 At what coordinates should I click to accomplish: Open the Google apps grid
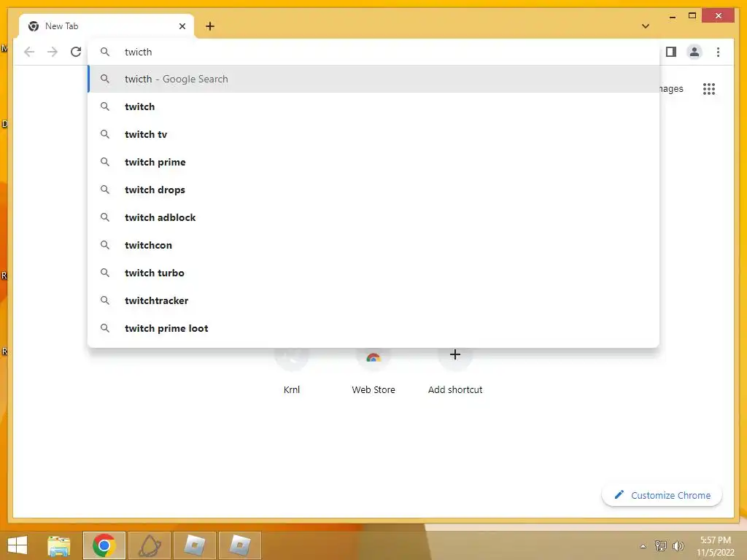[709, 89]
